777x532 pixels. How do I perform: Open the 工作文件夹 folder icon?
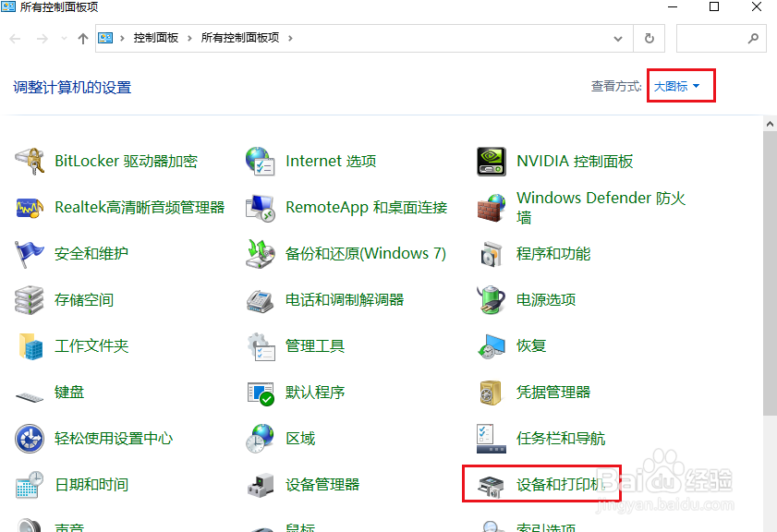[30, 345]
